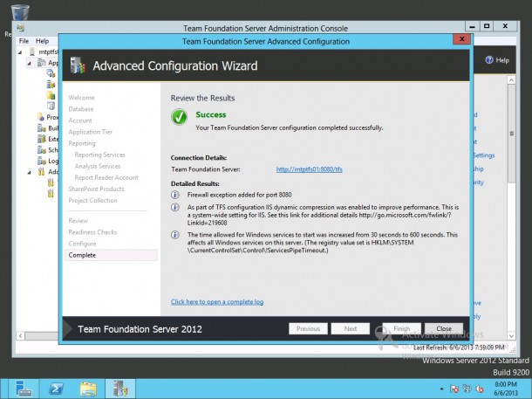532x399 pixels.
Task: Click 'Firewall exception added for port 8080' text
Action: pyautogui.click(x=239, y=195)
